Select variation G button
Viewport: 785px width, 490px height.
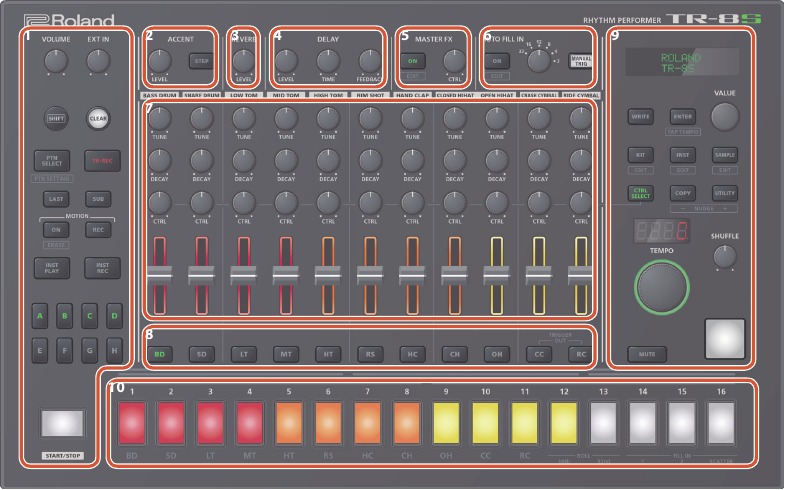click(x=90, y=350)
